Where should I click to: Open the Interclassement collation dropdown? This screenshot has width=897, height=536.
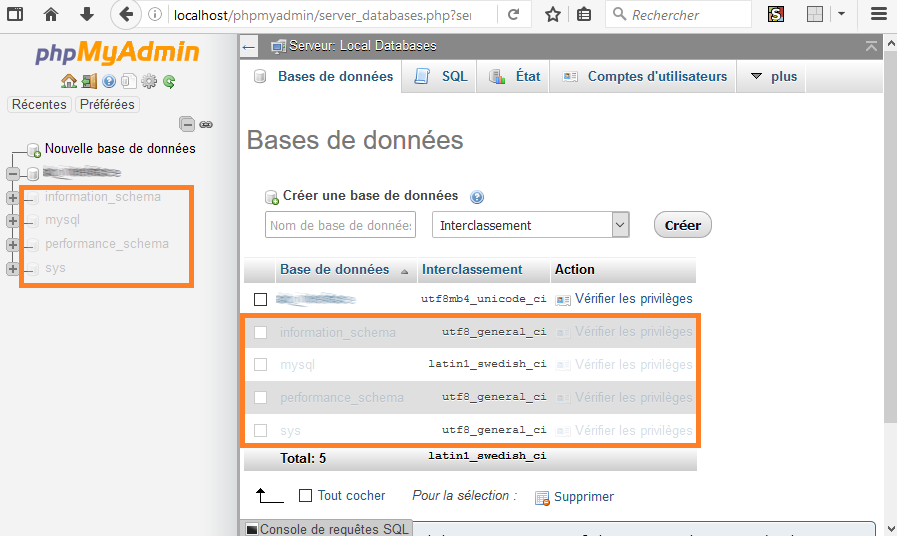[x=531, y=225]
